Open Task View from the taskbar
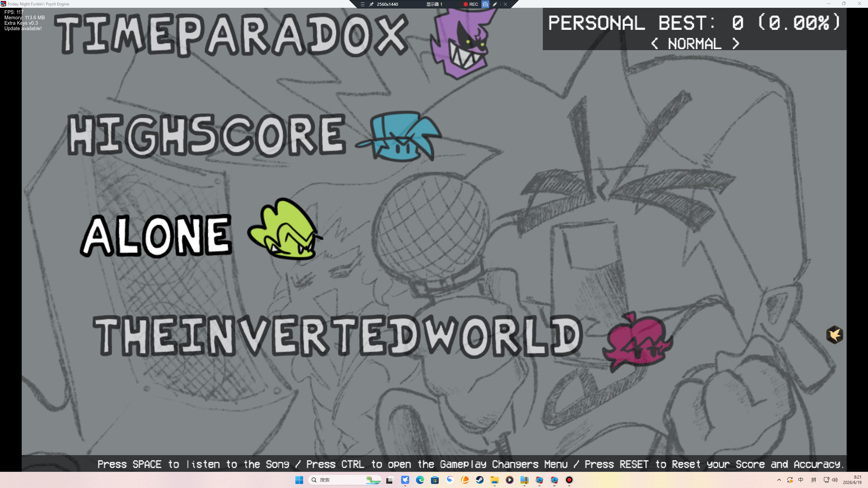The width and height of the screenshot is (868, 488). (389, 480)
